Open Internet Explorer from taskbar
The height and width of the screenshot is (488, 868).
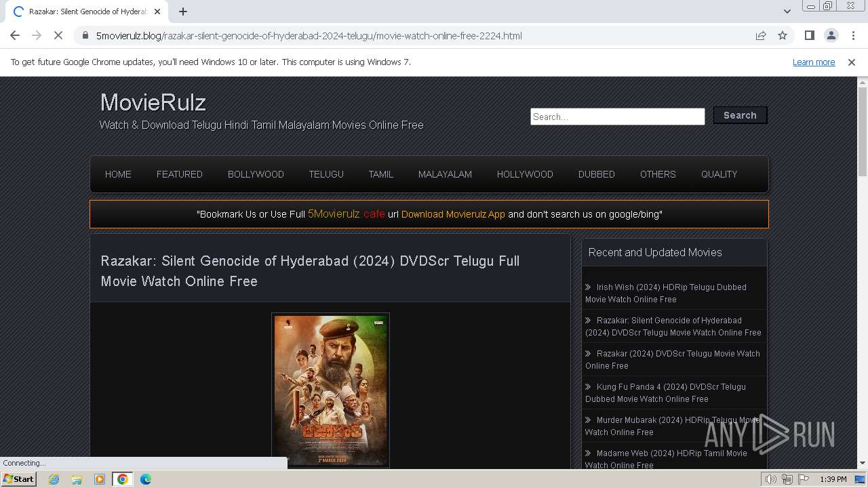54,479
